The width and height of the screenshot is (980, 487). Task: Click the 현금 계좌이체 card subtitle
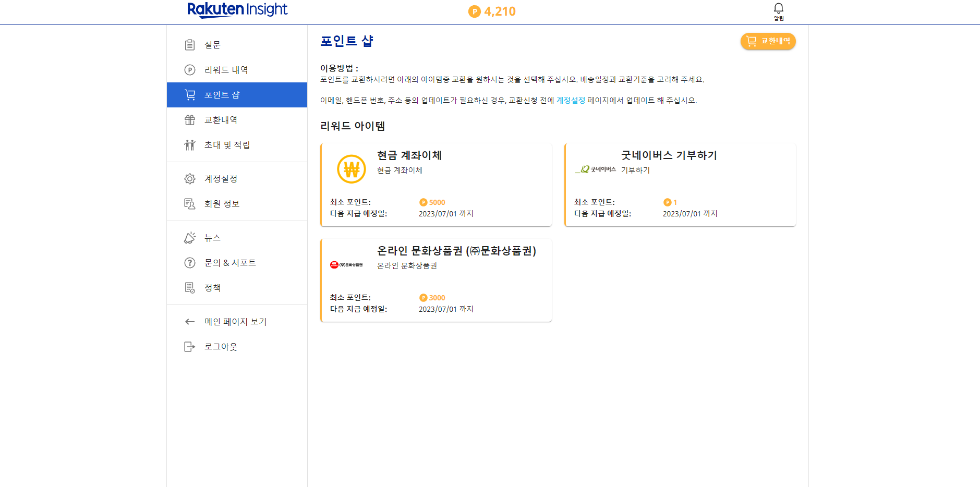(400, 171)
